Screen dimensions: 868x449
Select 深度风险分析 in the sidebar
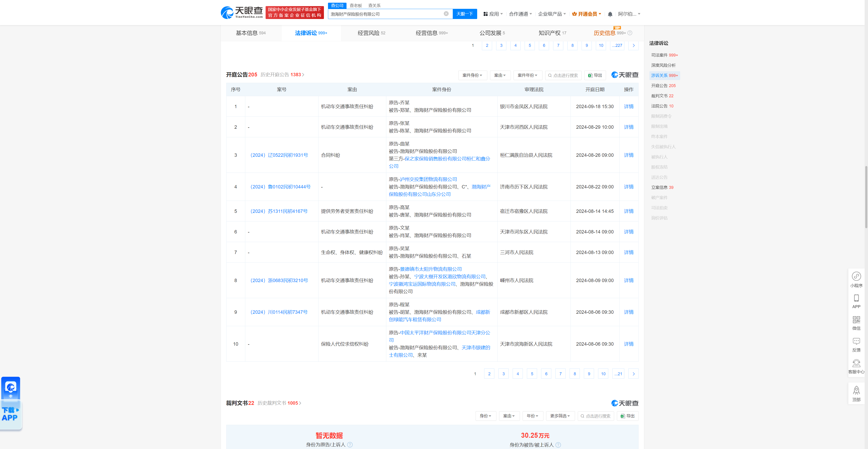[x=663, y=65]
